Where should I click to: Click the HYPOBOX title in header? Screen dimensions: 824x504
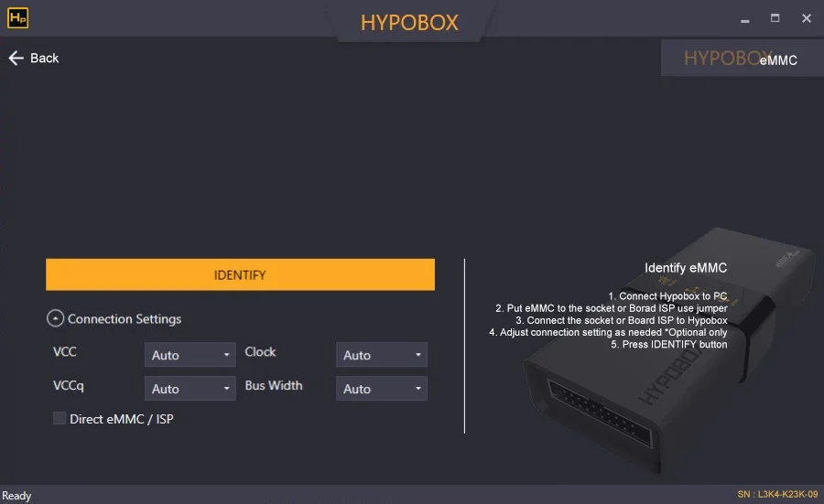[x=409, y=23]
